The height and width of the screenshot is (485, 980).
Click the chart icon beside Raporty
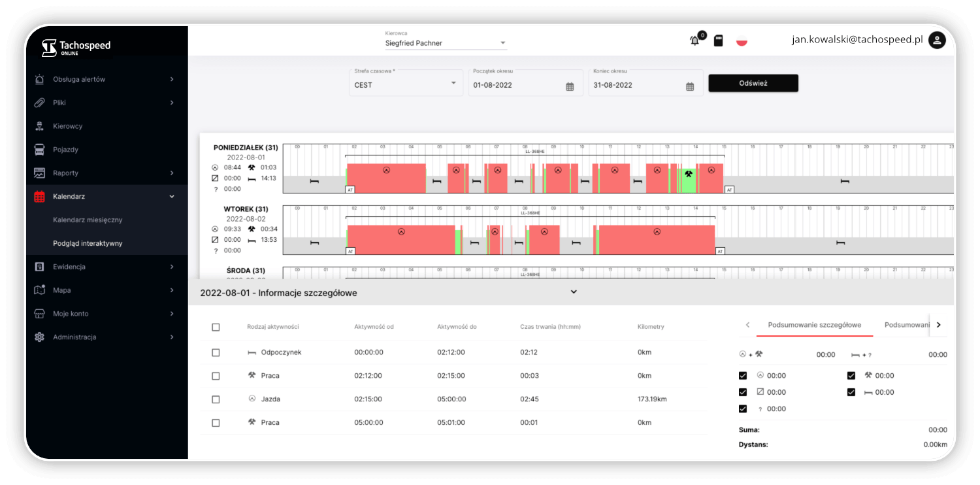(x=39, y=173)
